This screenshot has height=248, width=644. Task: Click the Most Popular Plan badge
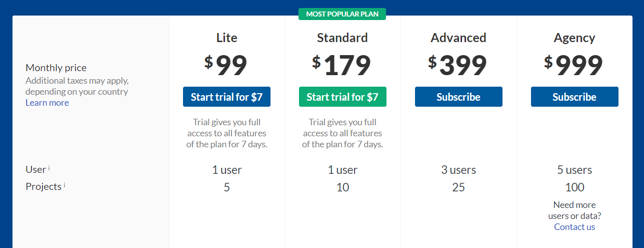(x=342, y=14)
